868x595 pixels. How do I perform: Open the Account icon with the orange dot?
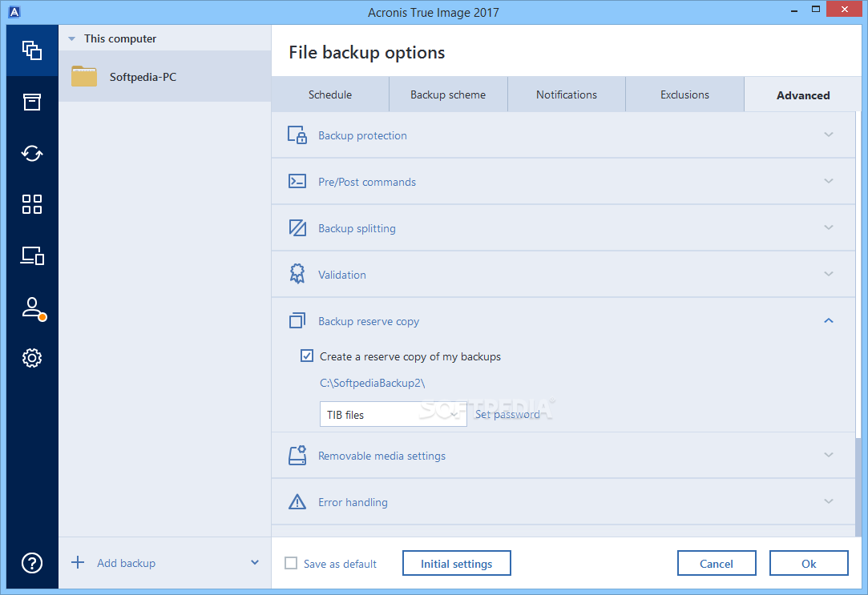point(33,308)
